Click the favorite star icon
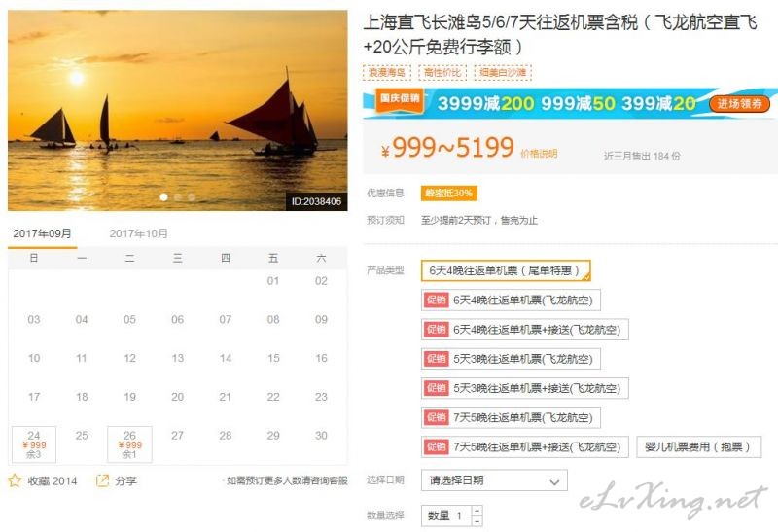 tap(15, 480)
